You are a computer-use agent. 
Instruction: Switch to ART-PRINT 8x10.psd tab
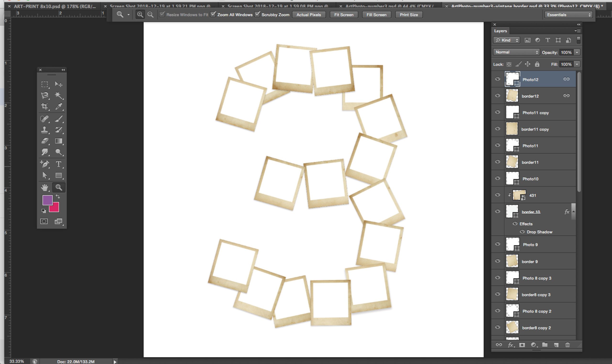[55, 6]
